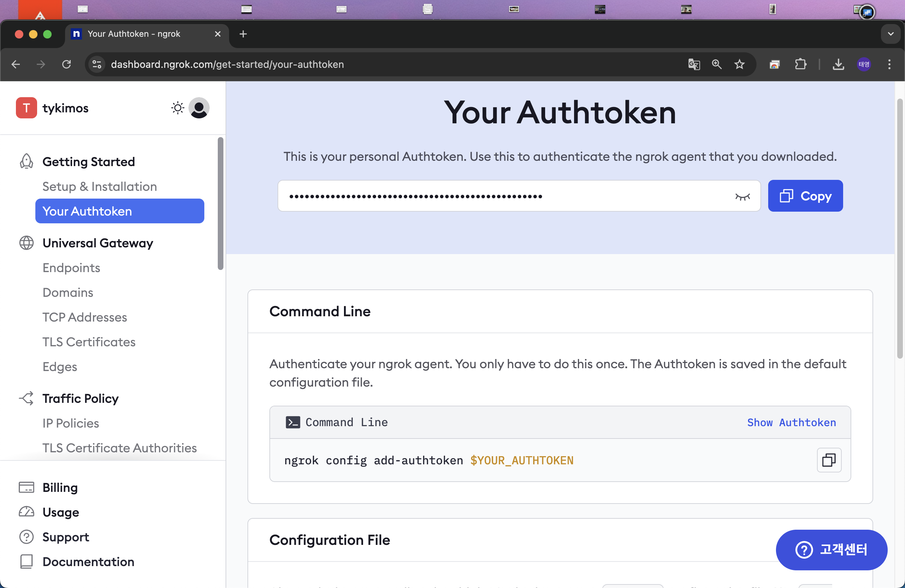Open IP Policies under Traffic Policy
The width and height of the screenshot is (905, 588).
tap(70, 423)
